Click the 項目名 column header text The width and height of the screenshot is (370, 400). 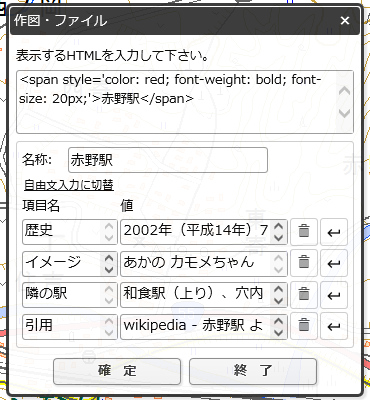point(41,206)
